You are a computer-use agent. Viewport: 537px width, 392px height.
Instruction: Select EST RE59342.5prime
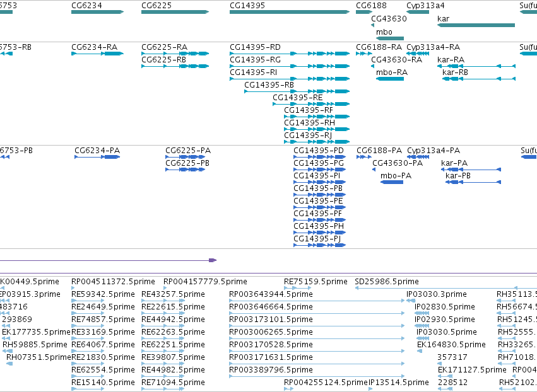click(103, 294)
